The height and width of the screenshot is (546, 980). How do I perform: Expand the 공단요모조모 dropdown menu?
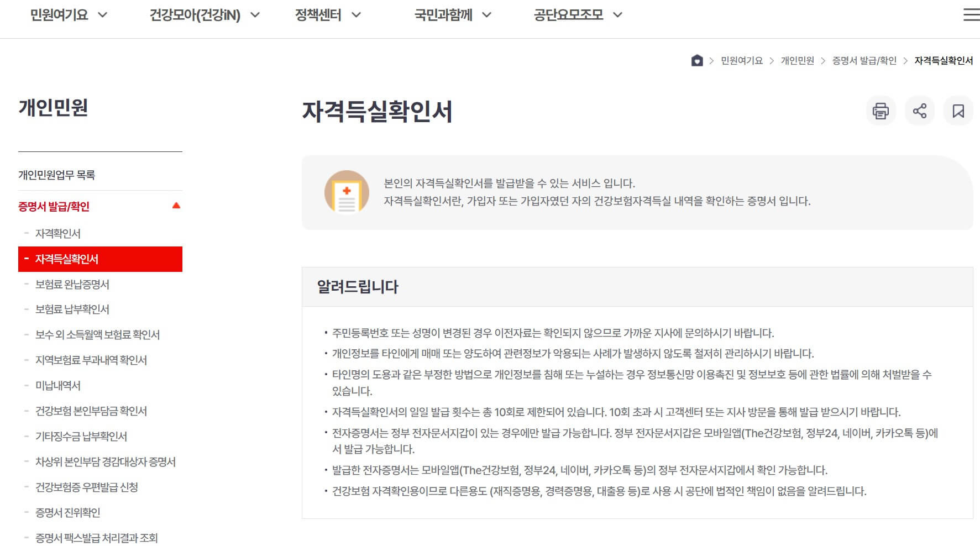(568, 15)
